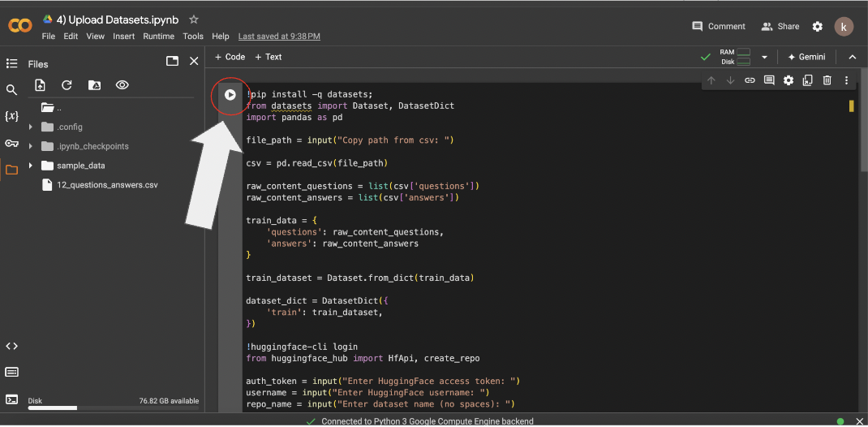
Task: Click the Share button
Action: coord(780,26)
